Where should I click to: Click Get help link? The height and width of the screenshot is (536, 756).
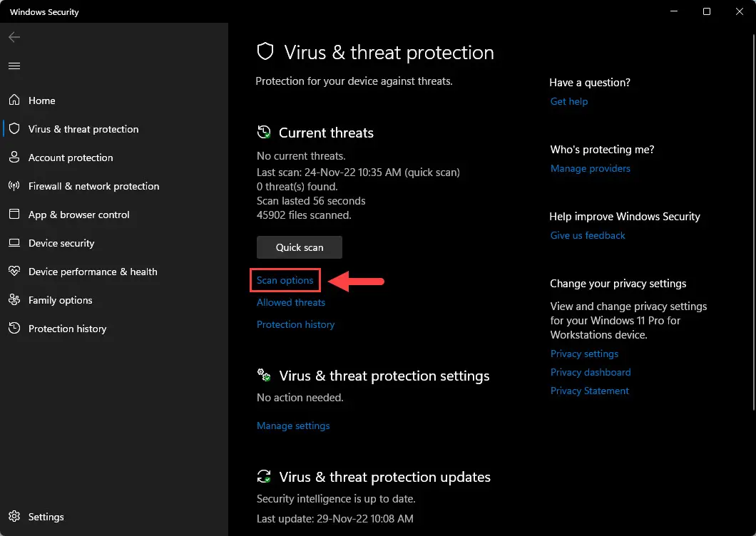click(569, 101)
